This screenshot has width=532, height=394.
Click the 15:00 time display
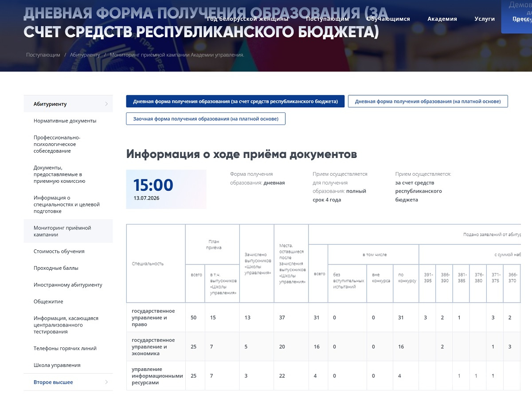(x=153, y=185)
